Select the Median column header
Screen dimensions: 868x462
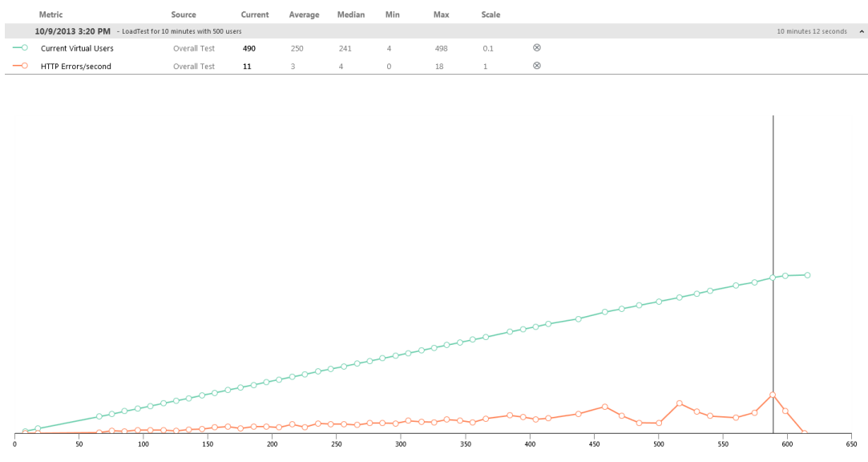tap(351, 14)
